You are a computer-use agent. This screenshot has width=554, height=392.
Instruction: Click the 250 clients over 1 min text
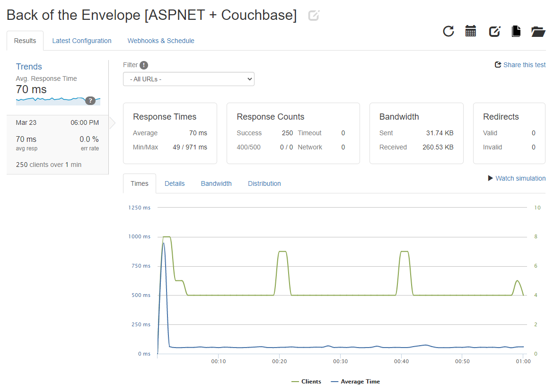tap(49, 165)
